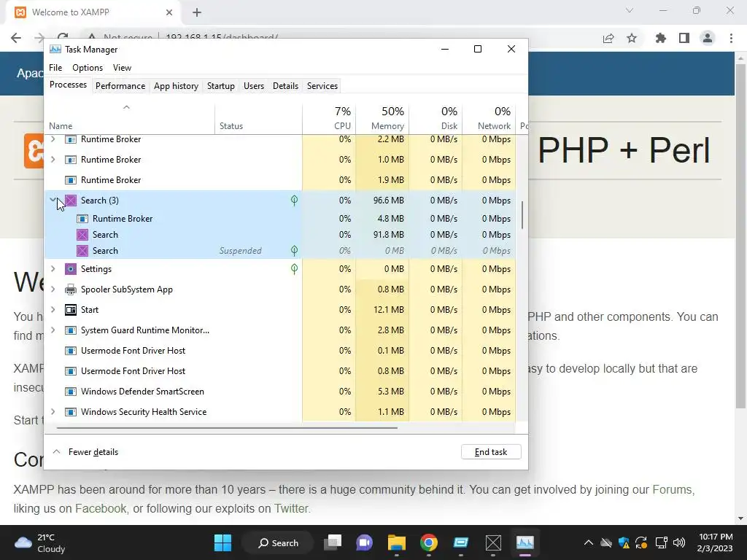The width and height of the screenshot is (747, 560).
Task: Click eco leaf icon on Settings row
Action: [295, 269]
